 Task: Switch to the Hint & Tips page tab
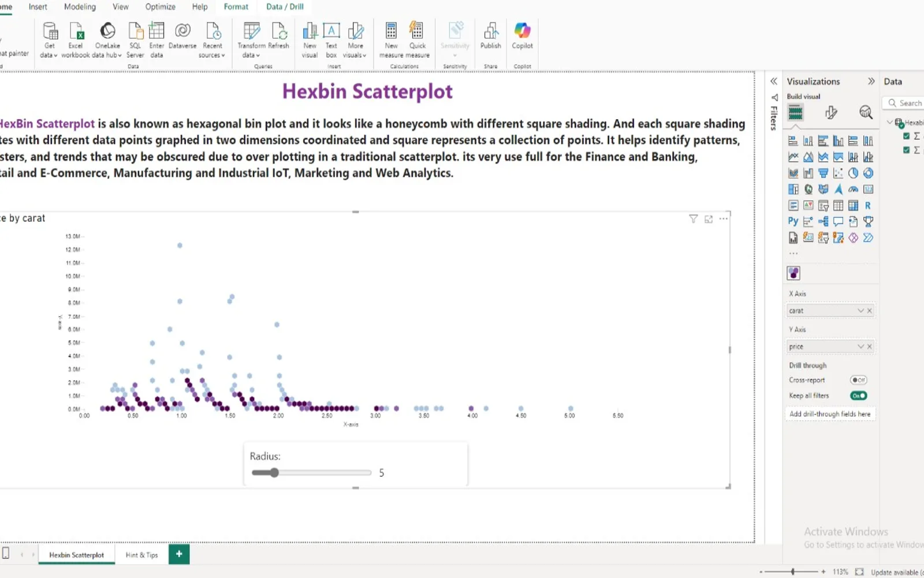pos(141,555)
